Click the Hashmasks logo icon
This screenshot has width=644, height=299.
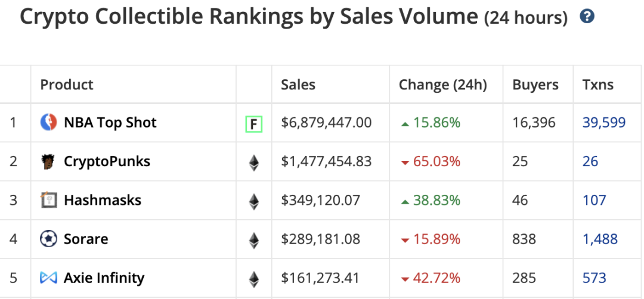tap(48, 200)
